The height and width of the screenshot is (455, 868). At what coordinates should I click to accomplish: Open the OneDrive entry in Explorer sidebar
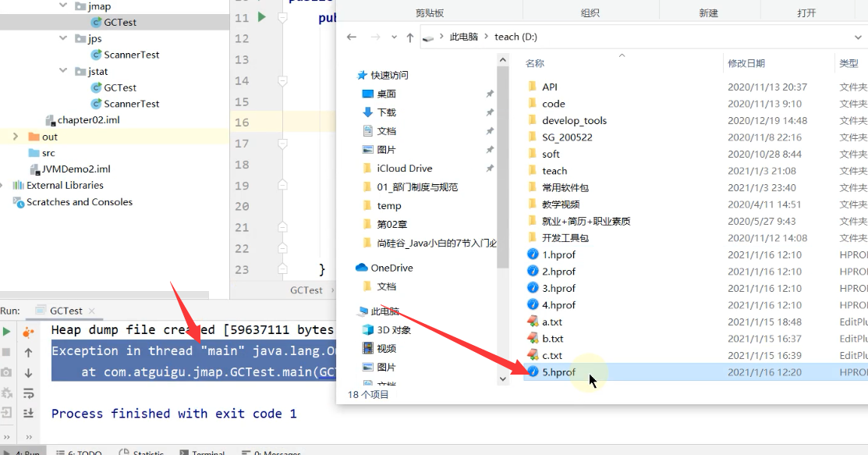pyautogui.click(x=392, y=266)
